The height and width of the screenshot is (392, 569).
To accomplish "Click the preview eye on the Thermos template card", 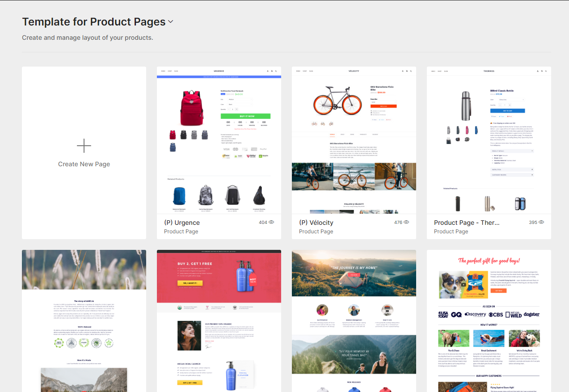I will pyautogui.click(x=542, y=222).
